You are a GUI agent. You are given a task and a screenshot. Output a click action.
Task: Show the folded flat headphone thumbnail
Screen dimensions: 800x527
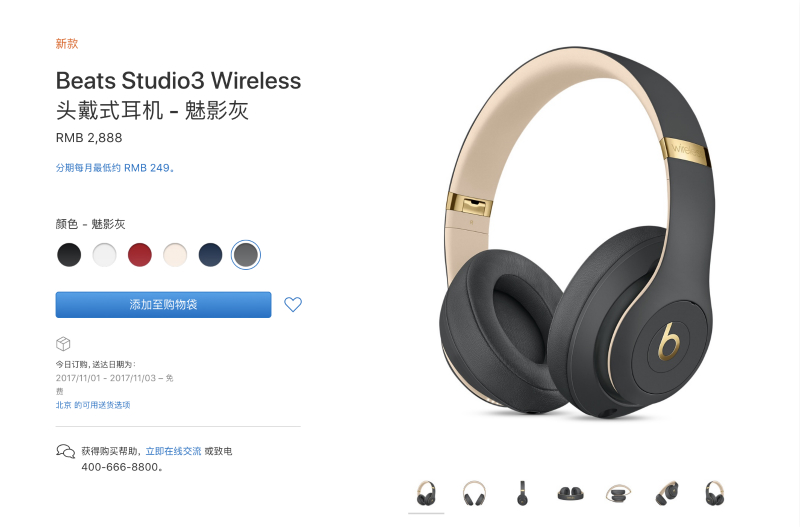coord(570,493)
